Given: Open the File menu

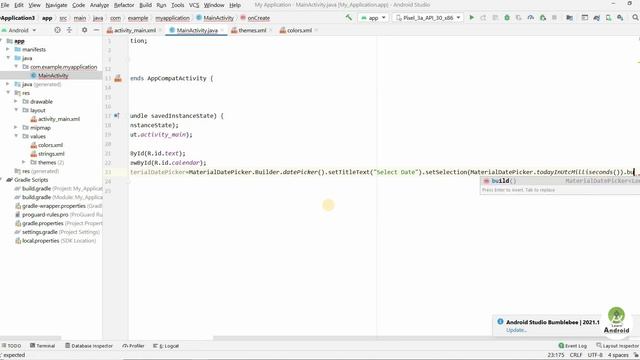Looking at the screenshot, I should 5,5.
